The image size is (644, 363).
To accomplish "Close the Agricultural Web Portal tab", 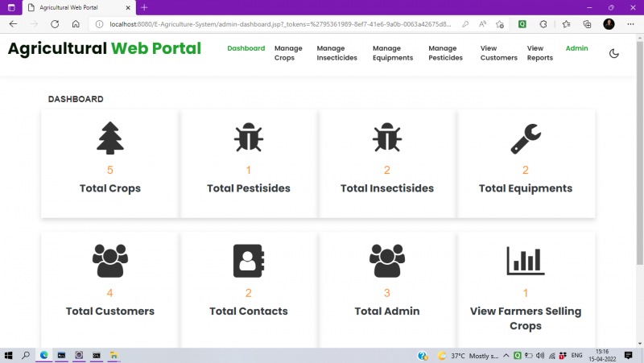I will 128,7.
